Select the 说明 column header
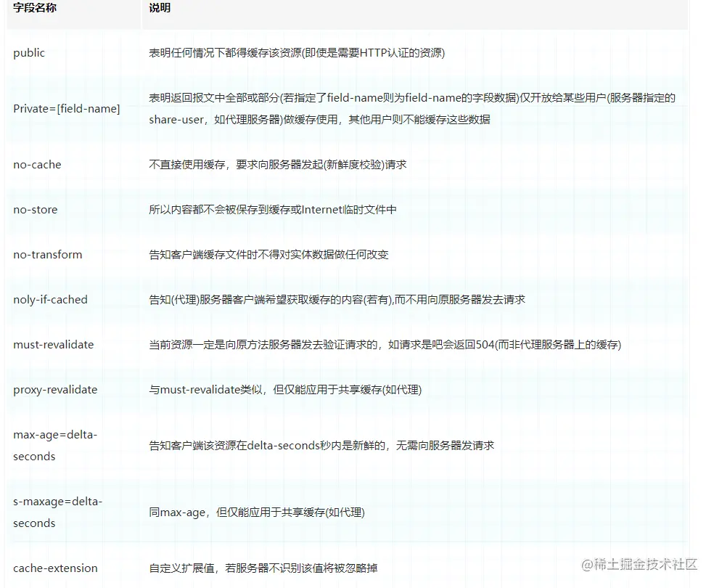The height and width of the screenshot is (588, 714). (160, 8)
